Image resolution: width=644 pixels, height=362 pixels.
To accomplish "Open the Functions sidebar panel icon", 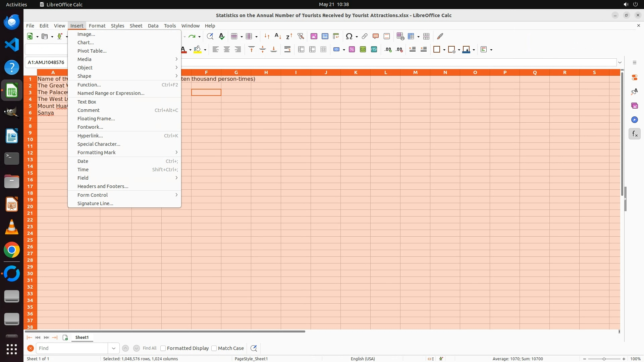I will pyautogui.click(x=634, y=134).
